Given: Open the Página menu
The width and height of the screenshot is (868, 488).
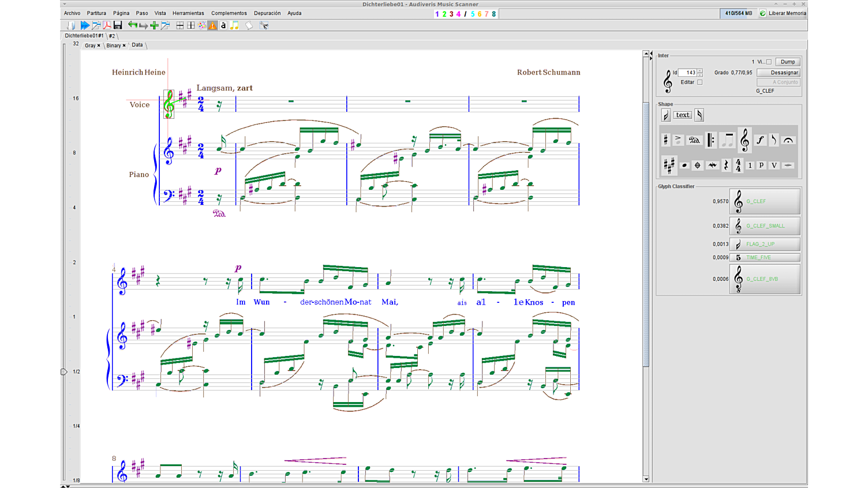Looking at the screenshot, I should coord(121,13).
